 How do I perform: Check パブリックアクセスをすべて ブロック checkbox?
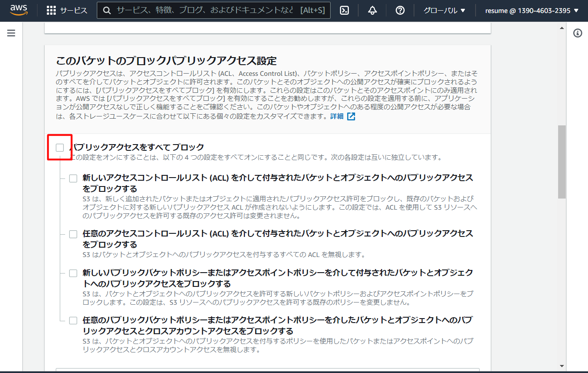(x=60, y=148)
